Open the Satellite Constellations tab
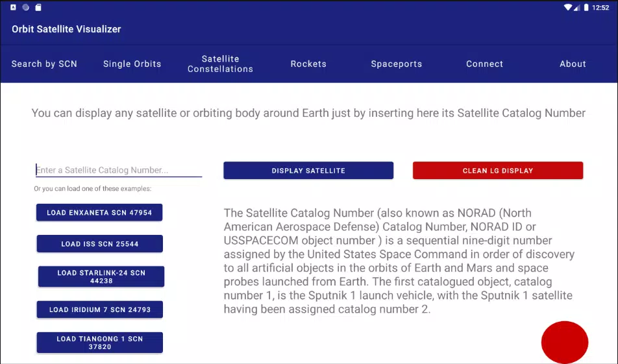Viewport: 618px width, 364px height. click(220, 64)
